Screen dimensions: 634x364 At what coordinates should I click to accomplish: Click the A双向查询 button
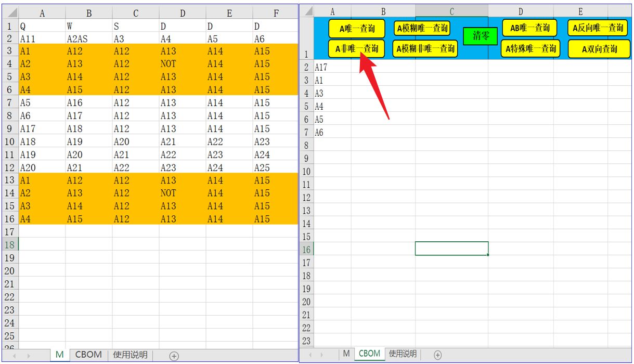click(x=599, y=49)
